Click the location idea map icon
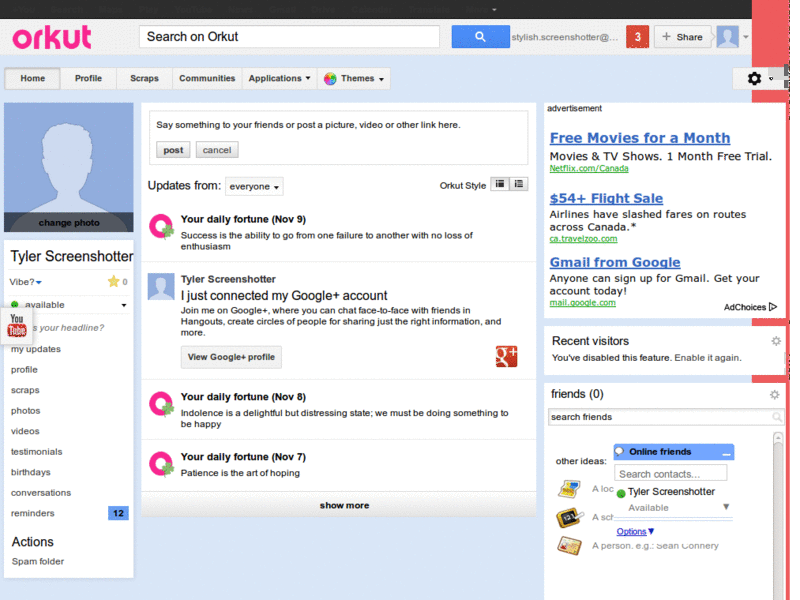This screenshot has width=800, height=600. pos(569,489)
